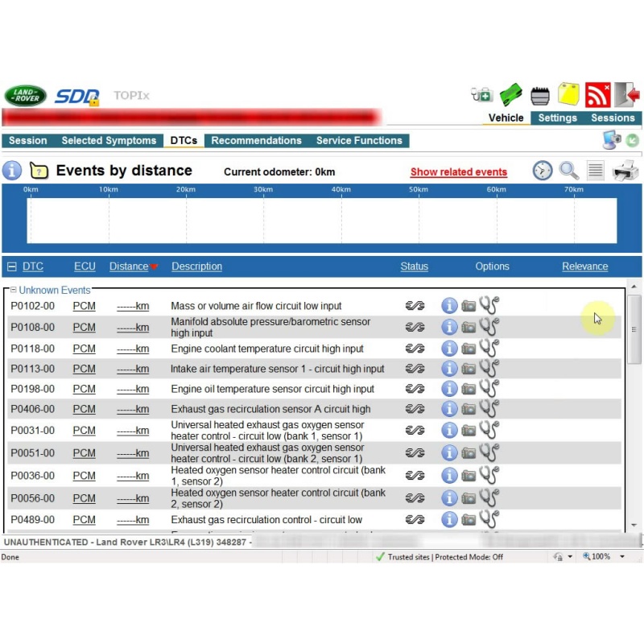Click the printer icon

(x=625, y=171)
